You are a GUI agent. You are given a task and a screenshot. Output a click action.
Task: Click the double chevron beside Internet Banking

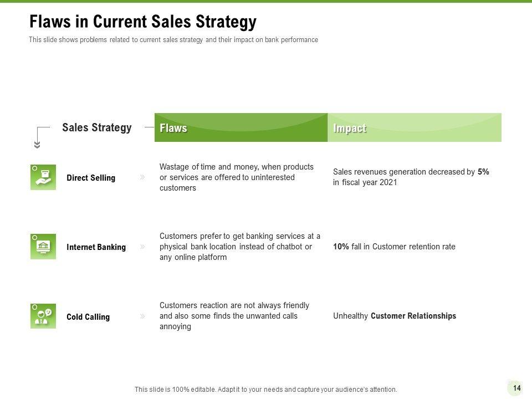pos(142,247)
